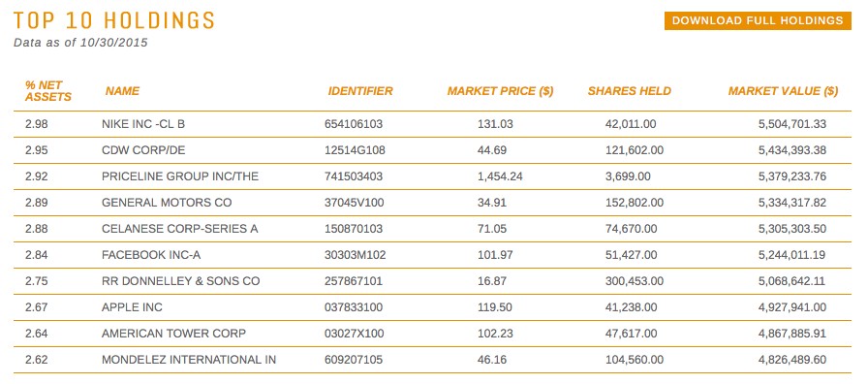Sort by Market Value ($) header
The image size is (868, 384).
click(x=784, y=91)
